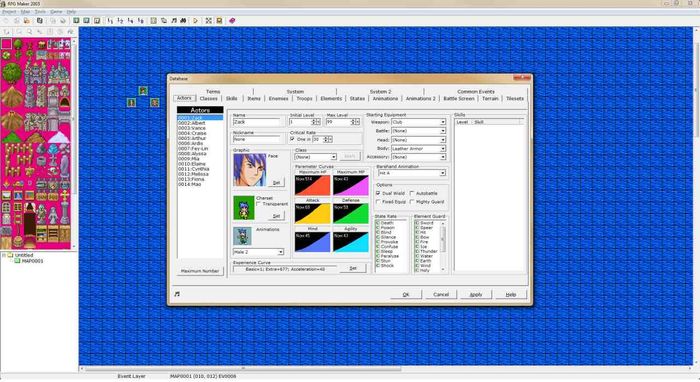Click the Create Game Disk toolbar icon
The width and height of the screenshot is (700, 382).
40,21
